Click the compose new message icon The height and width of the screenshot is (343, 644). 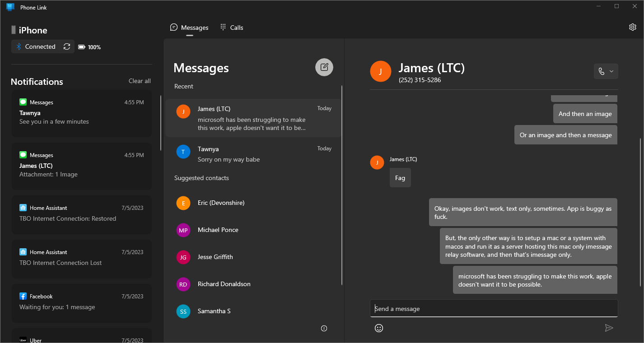(x=324, y=67)
